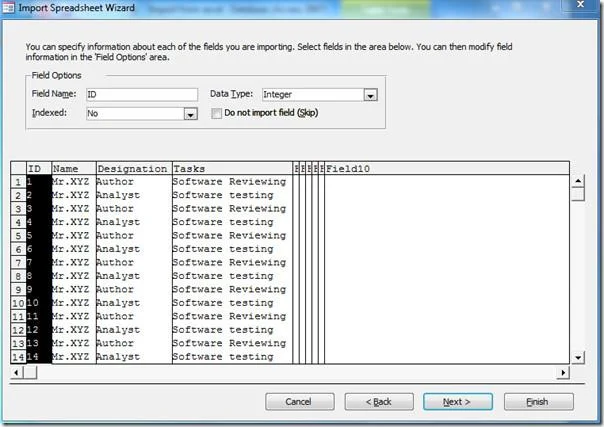
Task: Toggle Do not import field (Skip) checkbox
Action: click(x=216, y=113)
